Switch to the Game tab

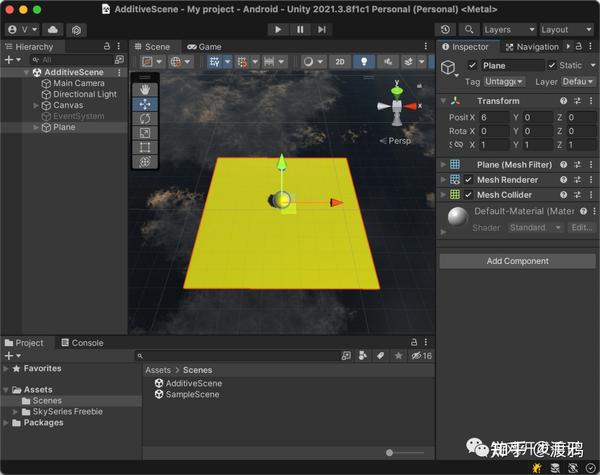point(204,47)
